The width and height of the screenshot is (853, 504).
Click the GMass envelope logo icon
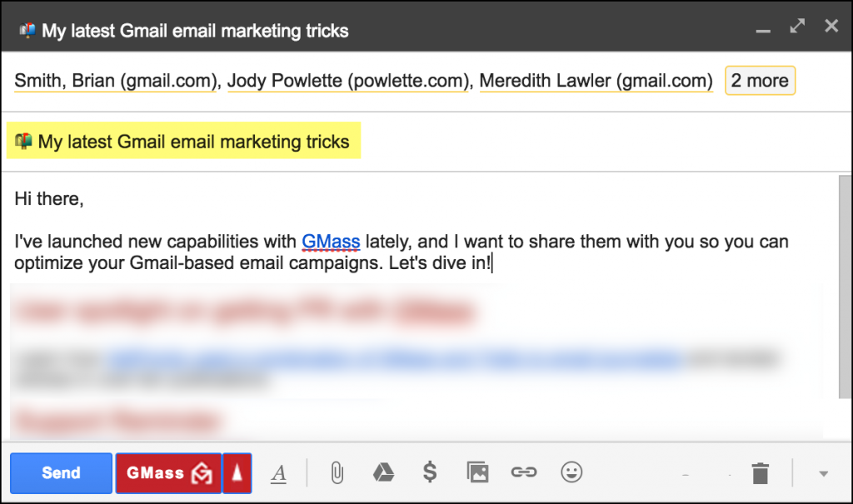tap(200, 472)
